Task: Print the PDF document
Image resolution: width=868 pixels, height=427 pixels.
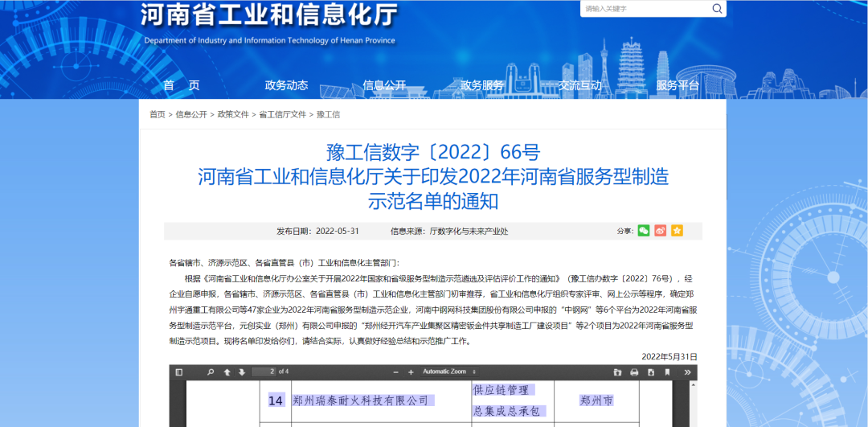Action: point(634,372)
